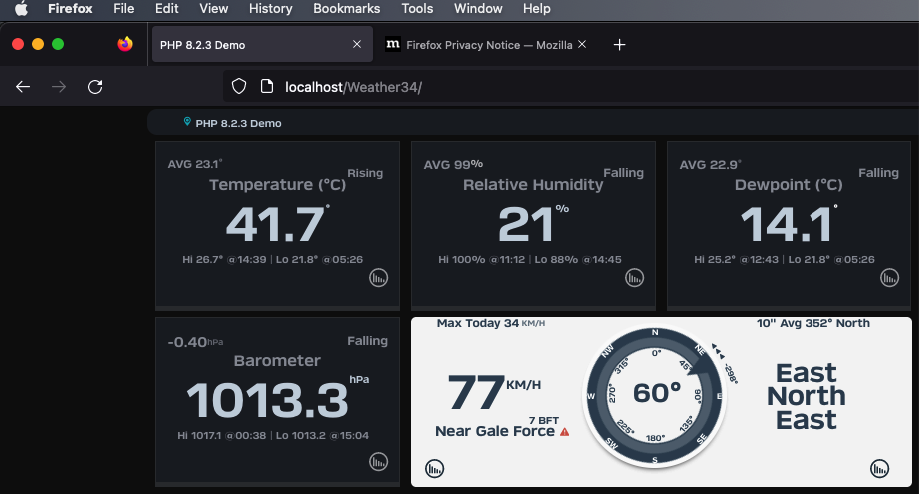Click the AVG 23.1° temperature text
The width and height of the screenshot is (919, 494).
[x=195, y=164]
